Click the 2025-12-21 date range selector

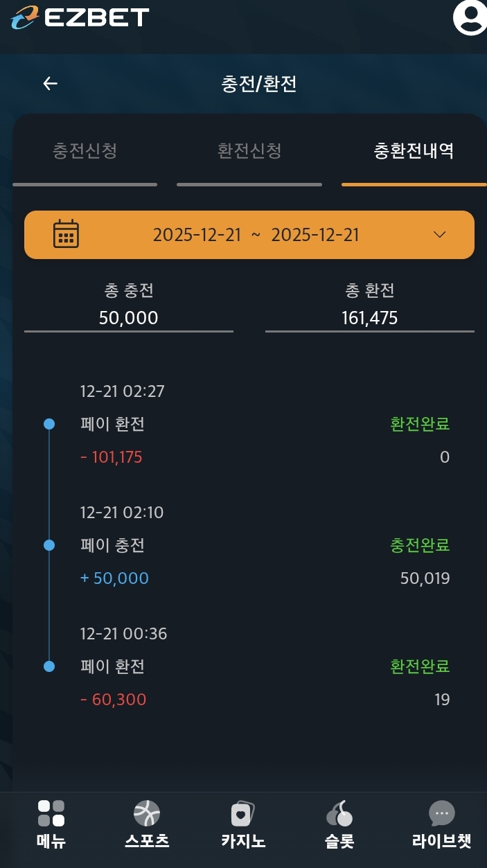click(256, 235)
